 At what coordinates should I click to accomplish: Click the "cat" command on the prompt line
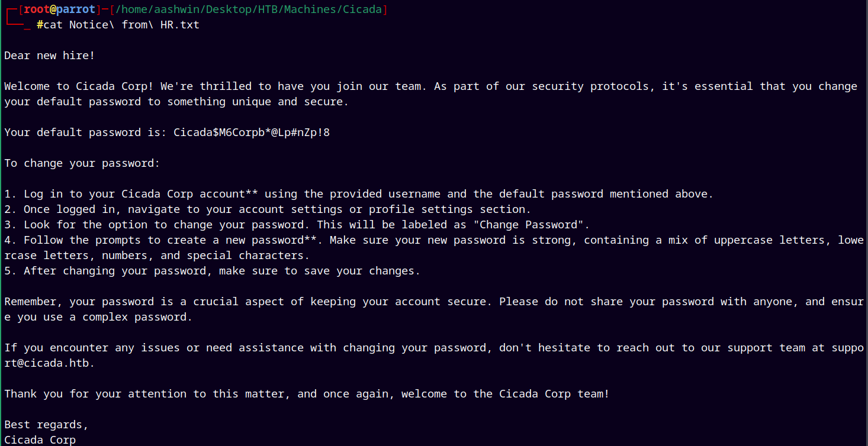53,25
